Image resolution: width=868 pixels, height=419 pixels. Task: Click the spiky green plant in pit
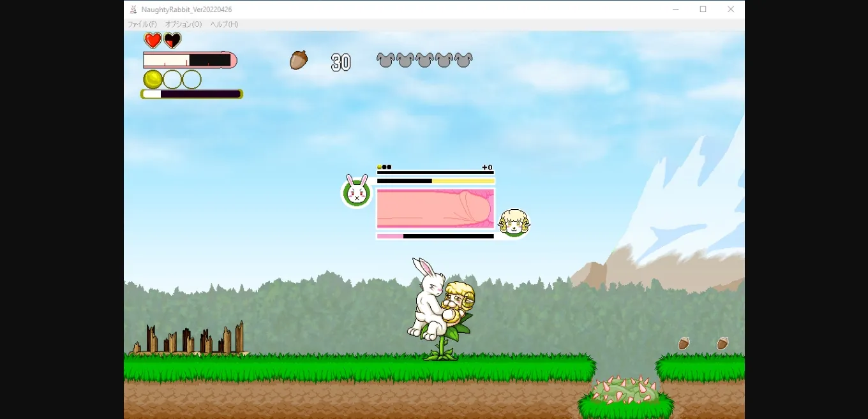tap(625, 389)
